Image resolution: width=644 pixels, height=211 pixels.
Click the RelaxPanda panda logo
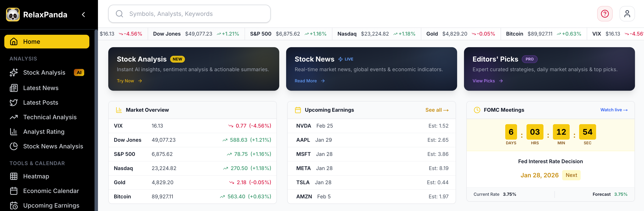[x=13, y=15]
